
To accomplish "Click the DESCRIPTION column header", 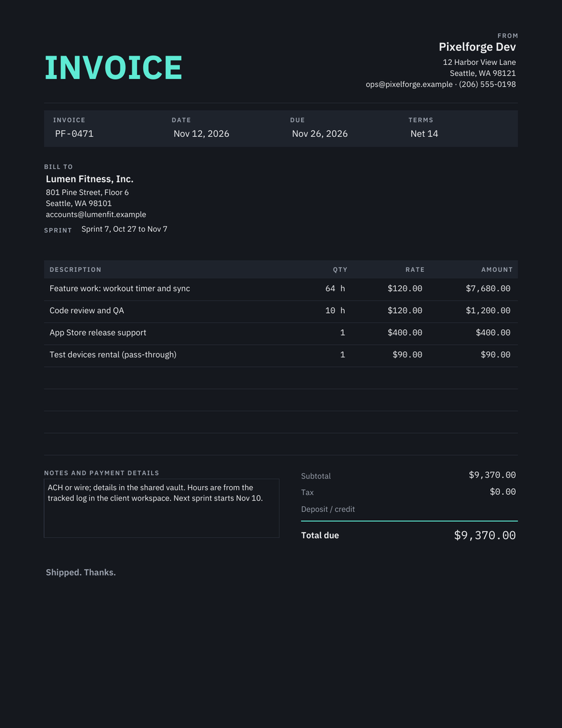I will (x=75, y=270).
